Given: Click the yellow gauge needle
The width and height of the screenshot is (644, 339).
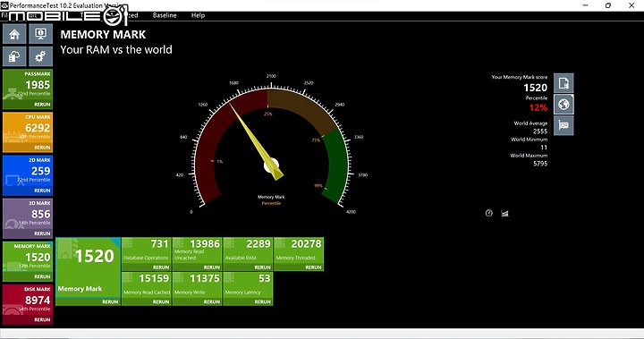Looking at the screenshot, I should (x=256, y=141).
